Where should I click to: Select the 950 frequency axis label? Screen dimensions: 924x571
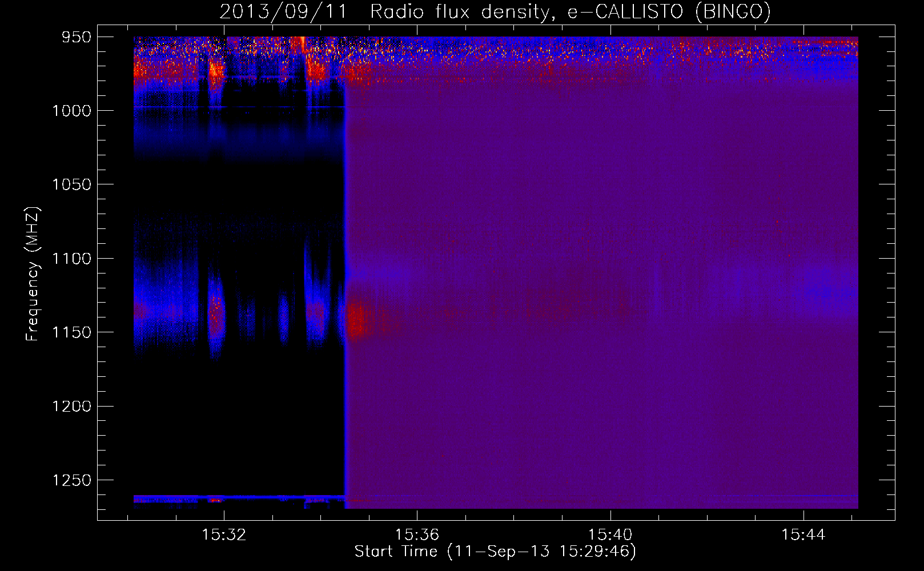pyautogui.click(x=77, y=37)
